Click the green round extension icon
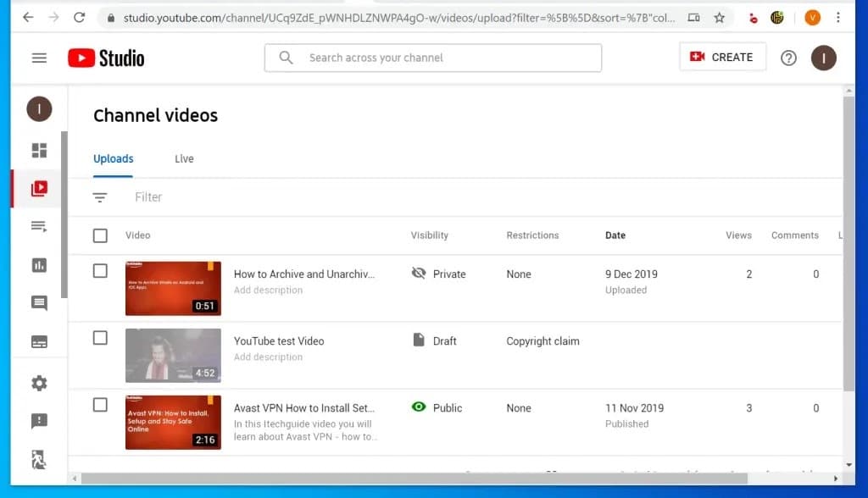 coord(777,18)
